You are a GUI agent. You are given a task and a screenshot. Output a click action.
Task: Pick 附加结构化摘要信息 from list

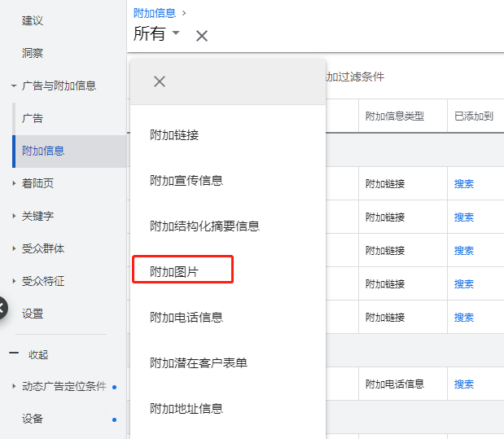click(204, 226)
